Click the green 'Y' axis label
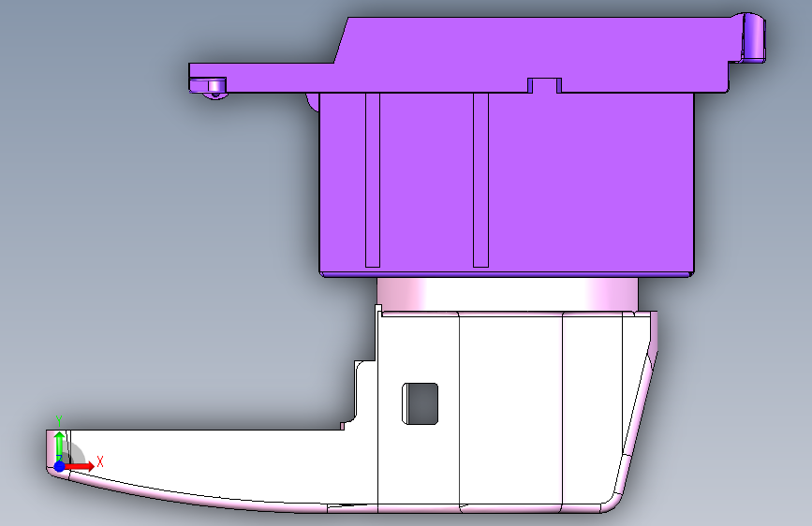The height and width of the screenshot is (526, 812). coord(59,421)
